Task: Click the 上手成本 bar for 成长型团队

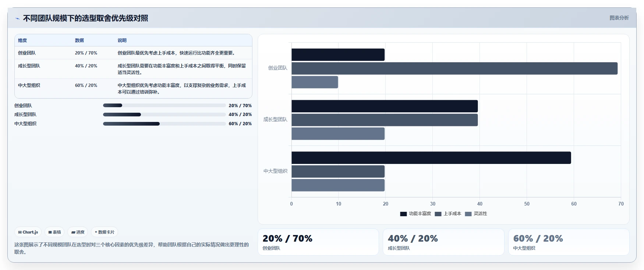Action: point(385,120)
